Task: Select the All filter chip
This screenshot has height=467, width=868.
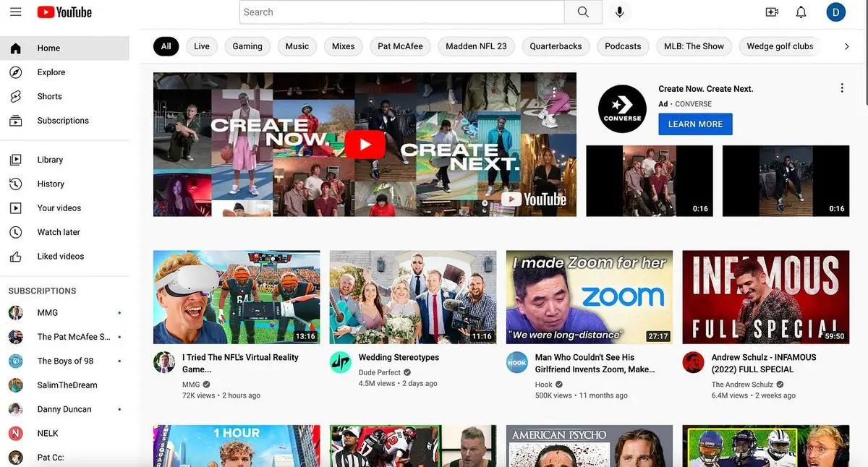Action: coord(166,46)
